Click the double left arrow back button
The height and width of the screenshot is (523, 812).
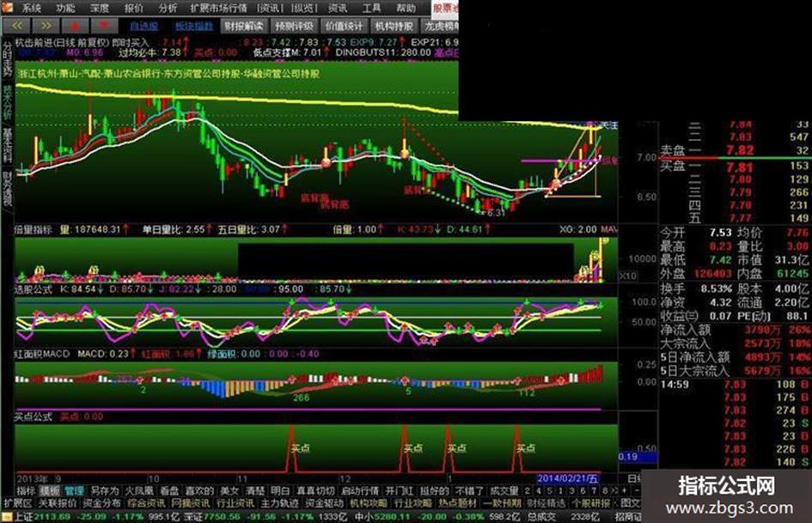[16, 26]
